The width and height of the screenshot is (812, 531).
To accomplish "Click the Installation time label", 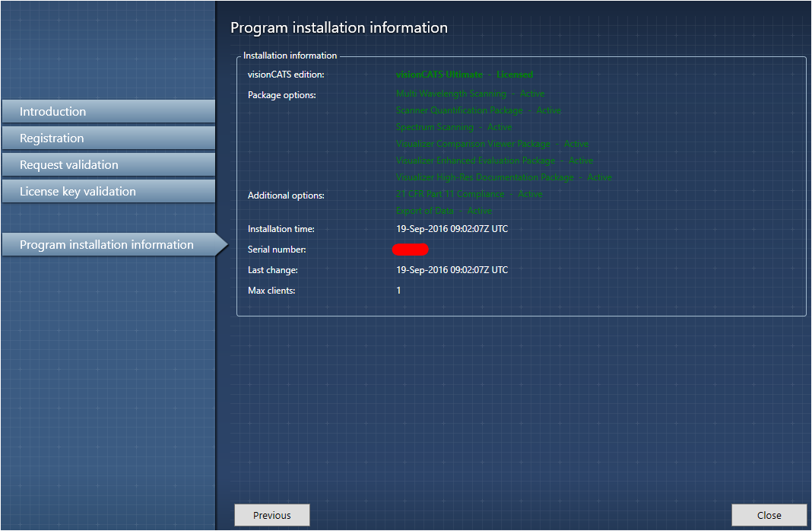I will [281, 228].
